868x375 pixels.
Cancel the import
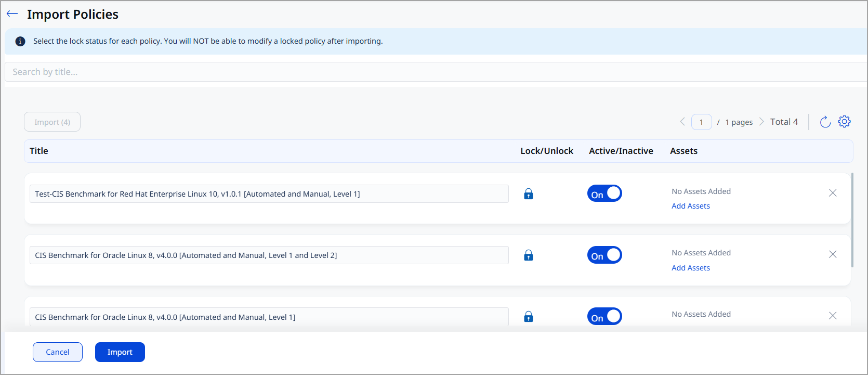point(58,352)
